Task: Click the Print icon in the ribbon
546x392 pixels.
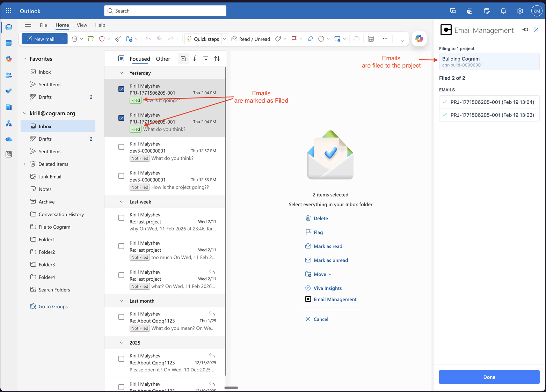Action: (356, 39)
